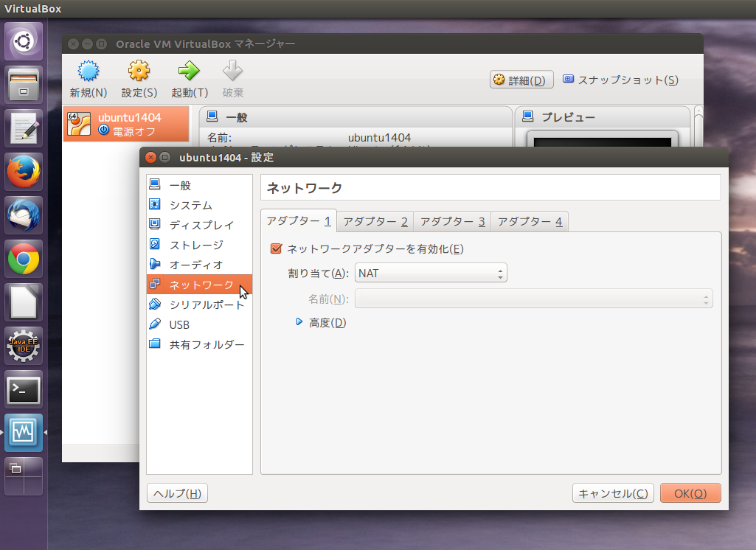
Task: Open システム system settings category
Action: pyautogui.click(x=199, y=205)
